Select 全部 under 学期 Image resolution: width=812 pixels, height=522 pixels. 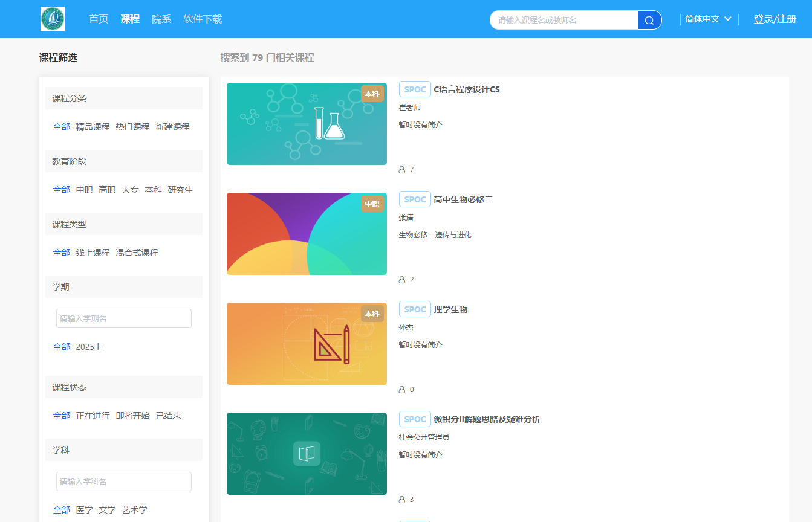62,347
